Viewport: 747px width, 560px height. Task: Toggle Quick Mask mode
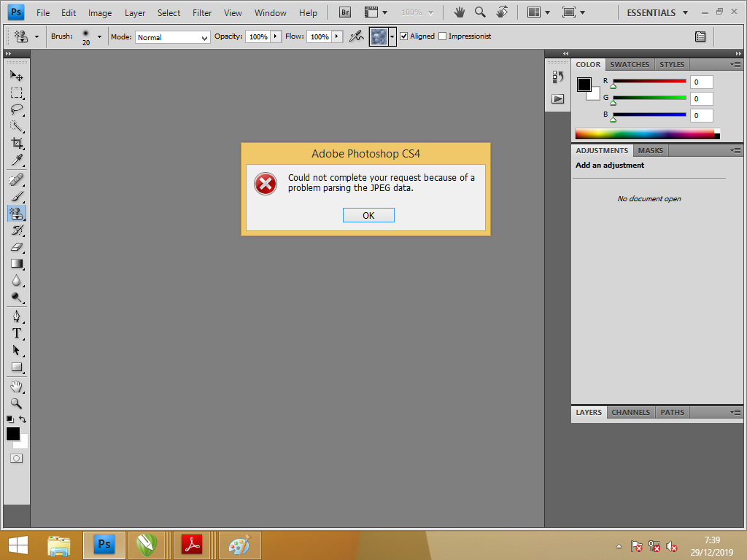pyautogui.click(x=17, y=458)
